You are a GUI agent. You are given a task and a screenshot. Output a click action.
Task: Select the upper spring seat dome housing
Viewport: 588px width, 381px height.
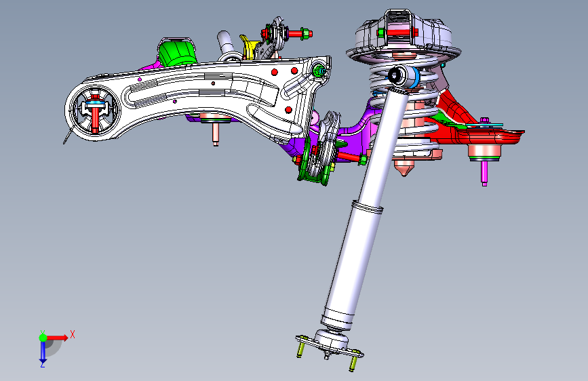pos(404,37)
